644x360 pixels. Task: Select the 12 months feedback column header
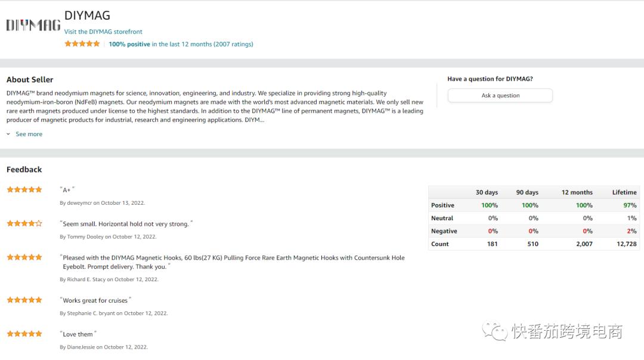(577, 192)
